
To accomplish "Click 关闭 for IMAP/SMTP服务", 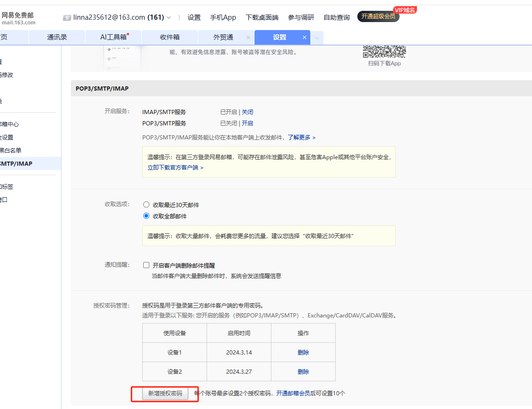I will [x=247, y=112].
